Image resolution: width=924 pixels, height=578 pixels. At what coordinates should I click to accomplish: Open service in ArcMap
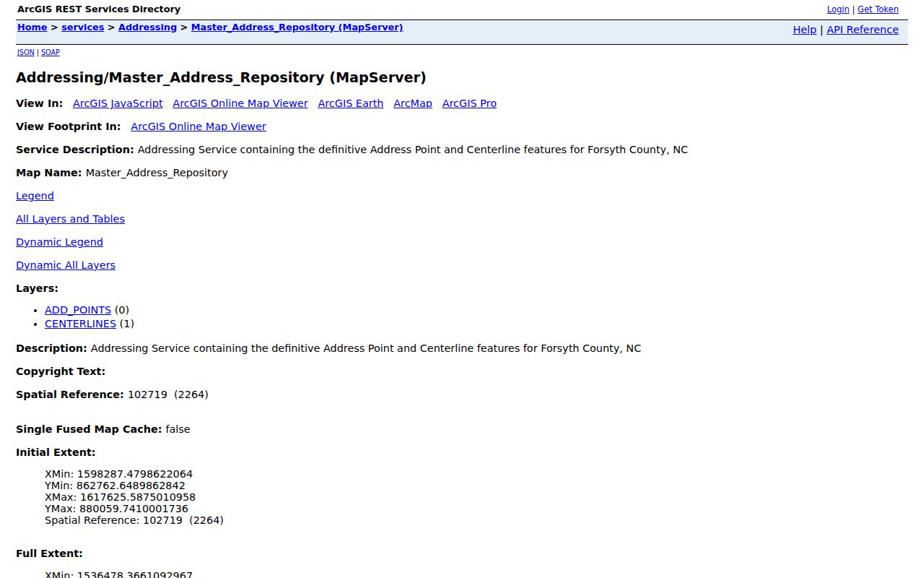pos(413,103)
